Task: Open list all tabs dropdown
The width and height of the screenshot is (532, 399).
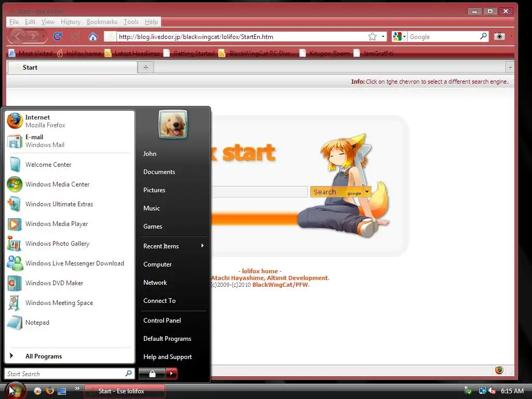Action: pyautogui.click(x=510, y=68)
